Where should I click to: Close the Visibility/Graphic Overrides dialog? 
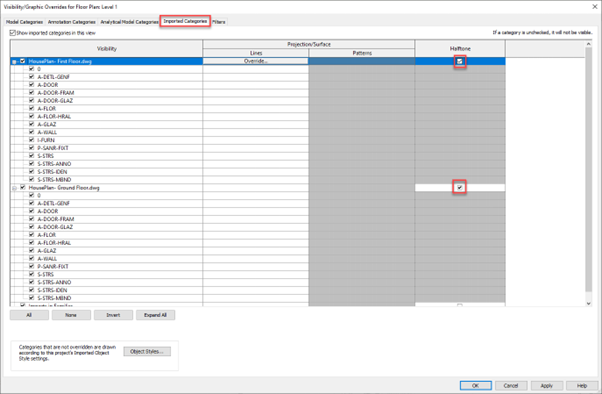pos(594,7)
